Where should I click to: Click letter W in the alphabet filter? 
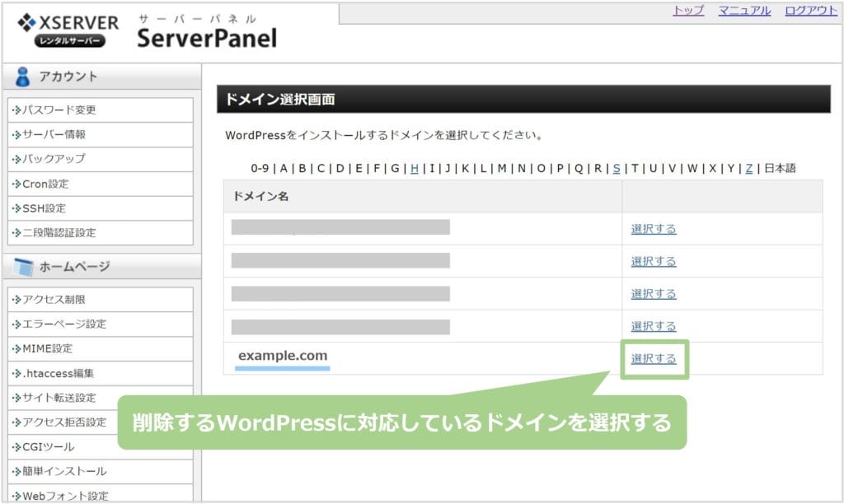click(x=692, y=168)
